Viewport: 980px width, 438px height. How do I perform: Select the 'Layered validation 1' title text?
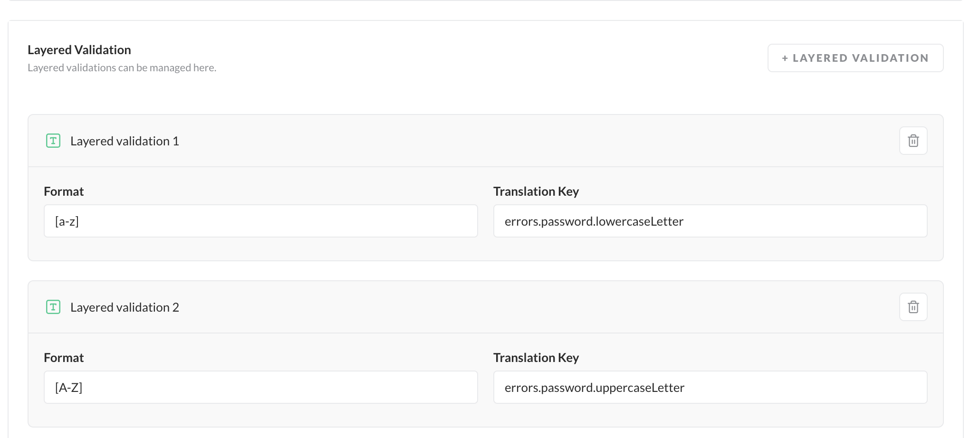[125, 141]
